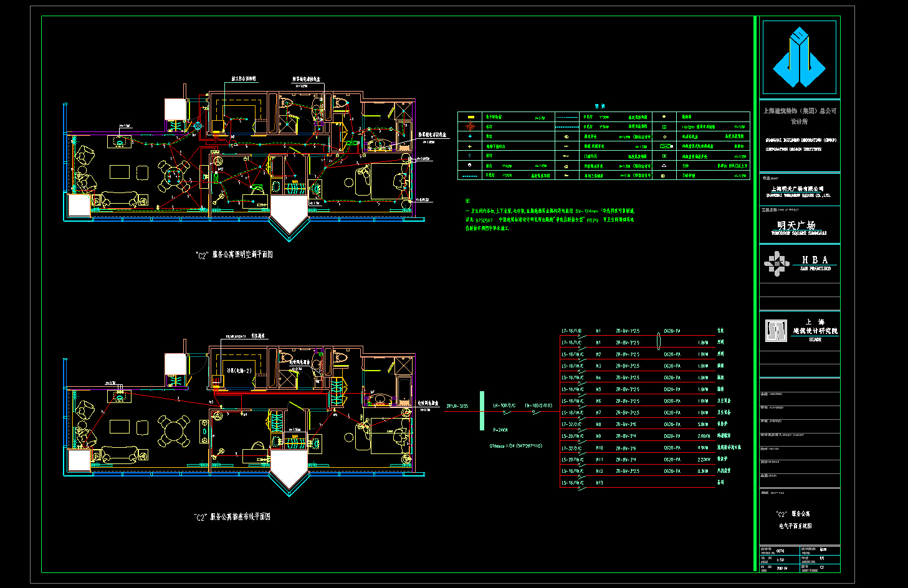Click the round dining table in lower plan
This screenshot has width=908, height=588.
coord(174,431)
